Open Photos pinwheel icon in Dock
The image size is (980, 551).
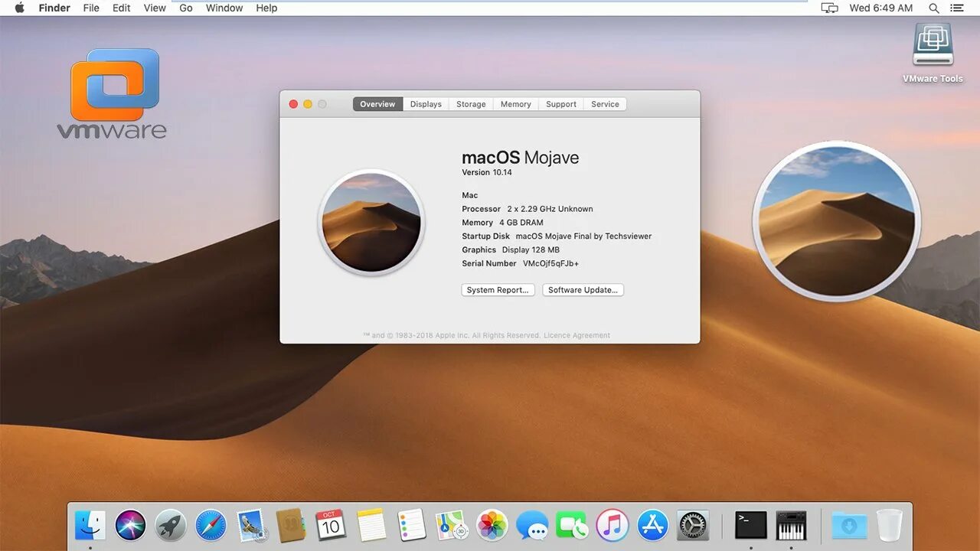492,526
